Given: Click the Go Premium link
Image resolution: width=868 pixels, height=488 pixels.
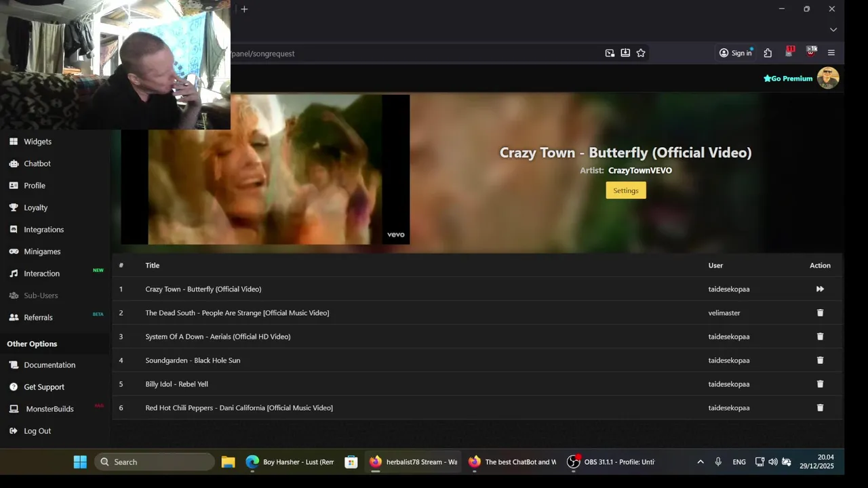Looking at the screenshot, I should click(x=788, y=79).
